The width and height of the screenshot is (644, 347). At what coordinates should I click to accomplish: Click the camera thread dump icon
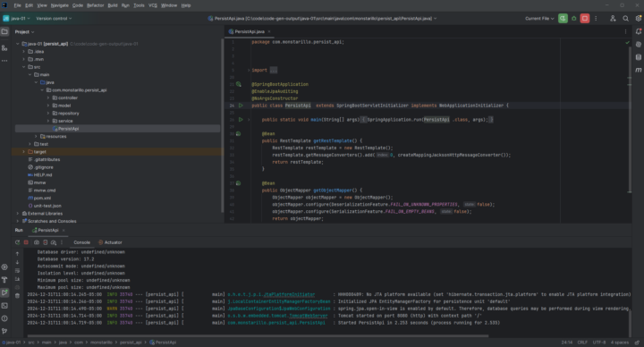pyautogui.click(x=37, y=242)
